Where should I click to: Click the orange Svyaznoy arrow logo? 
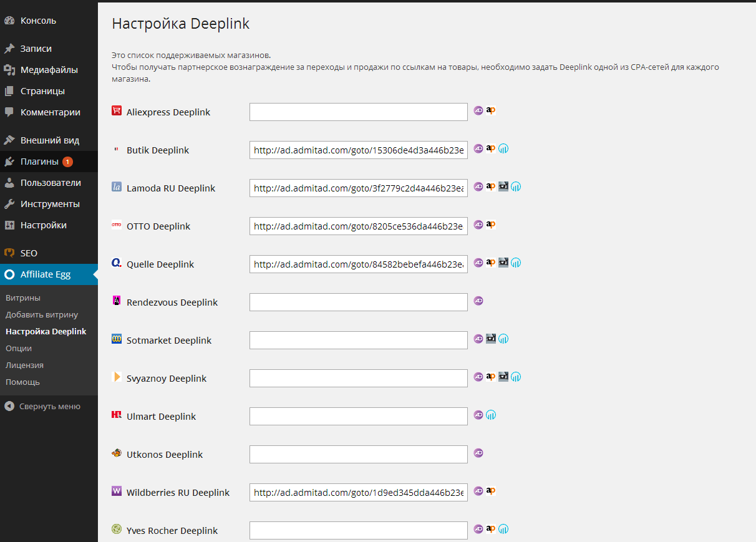pos(117,377)
